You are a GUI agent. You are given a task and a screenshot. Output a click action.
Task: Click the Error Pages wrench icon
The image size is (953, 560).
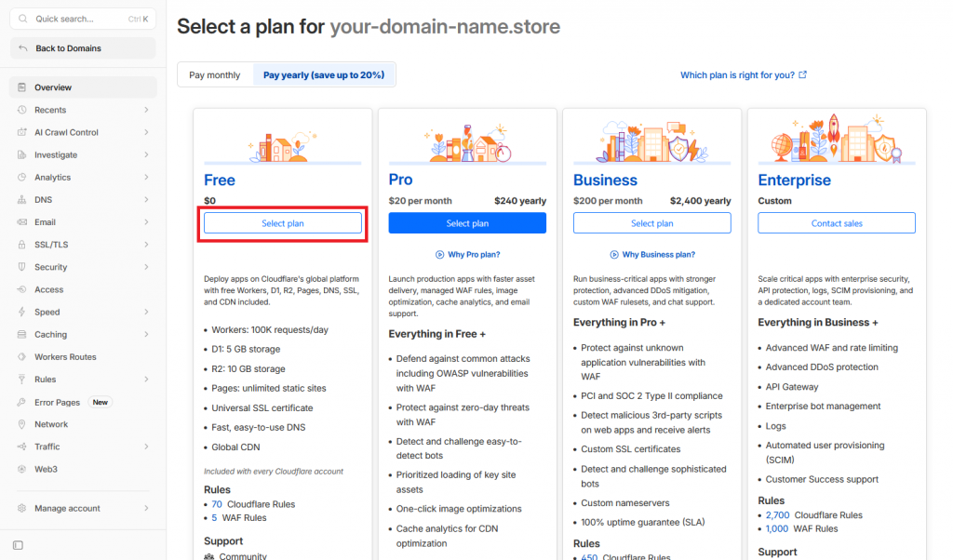(x=22, y=402)
